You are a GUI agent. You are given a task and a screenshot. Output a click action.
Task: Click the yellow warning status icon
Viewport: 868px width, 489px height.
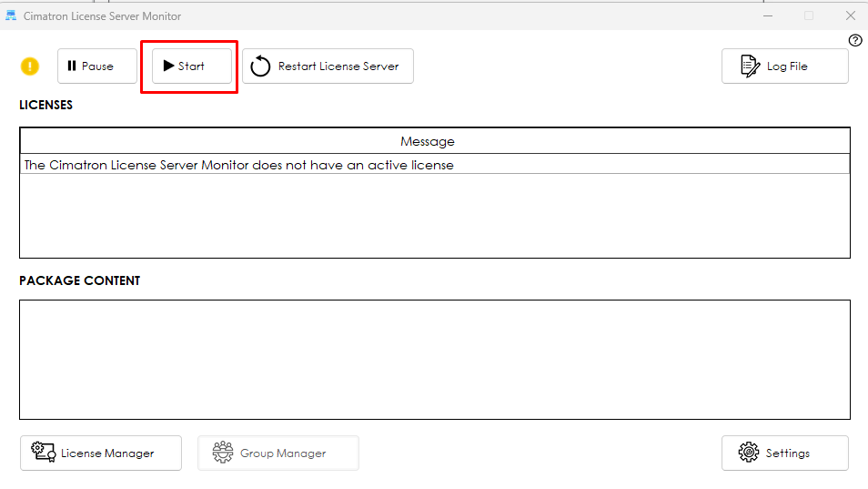point(30,66)
